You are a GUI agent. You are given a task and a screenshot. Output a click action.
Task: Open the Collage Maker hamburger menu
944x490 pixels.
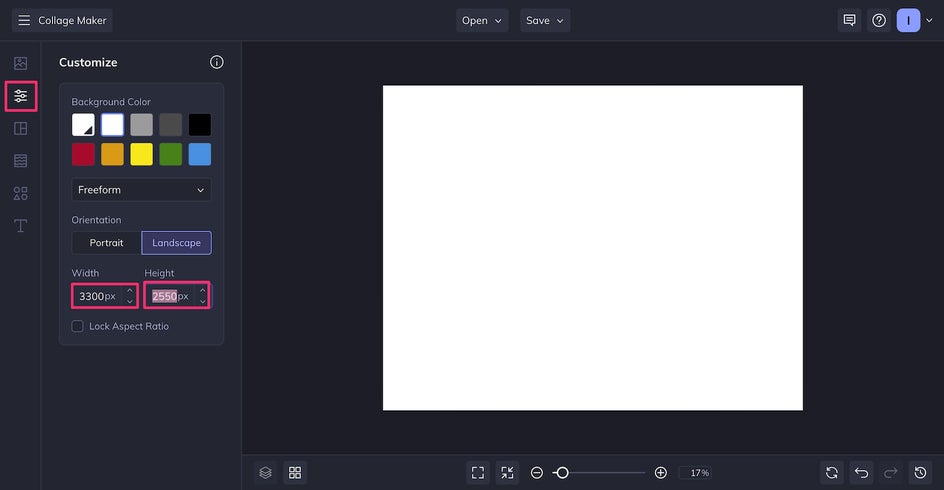click(x=24, y=20)
